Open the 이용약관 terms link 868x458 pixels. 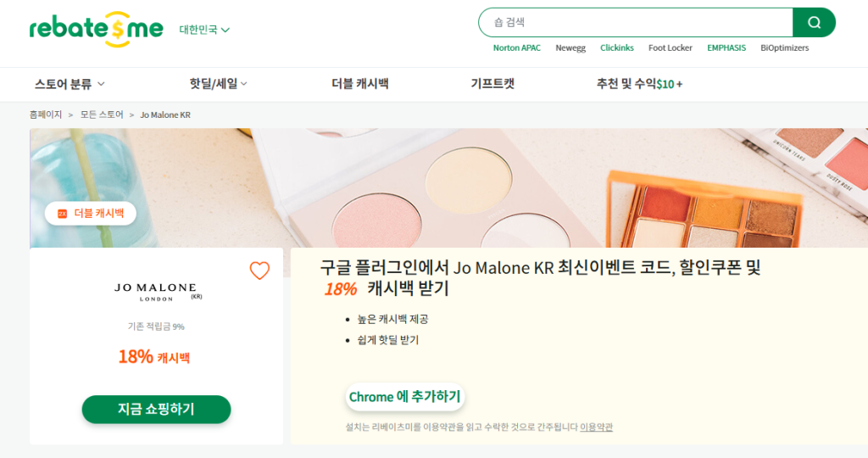pyautogui.click(x=596, y=427)
